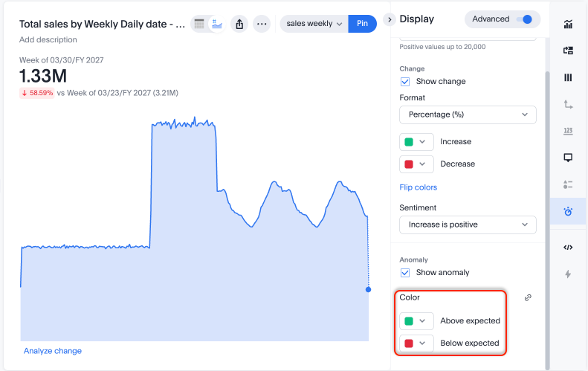
Task: Switch to table view icon
Action: pos(199,24)
